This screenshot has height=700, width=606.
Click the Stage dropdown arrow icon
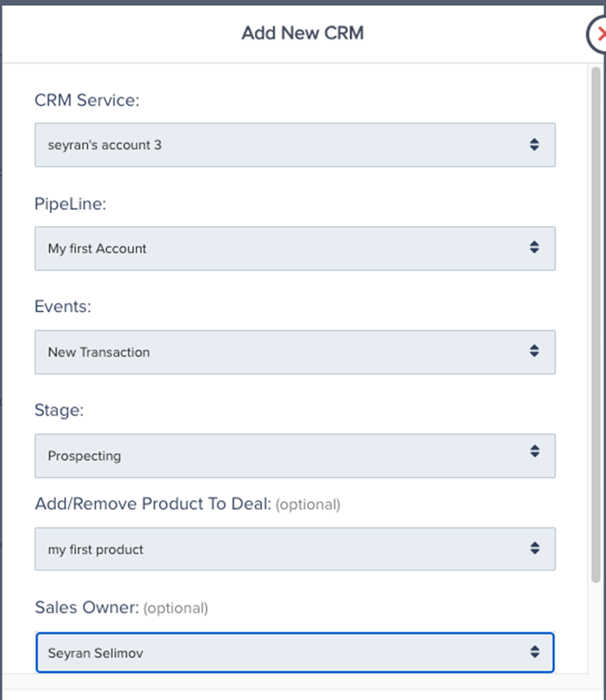coord(535,452)
